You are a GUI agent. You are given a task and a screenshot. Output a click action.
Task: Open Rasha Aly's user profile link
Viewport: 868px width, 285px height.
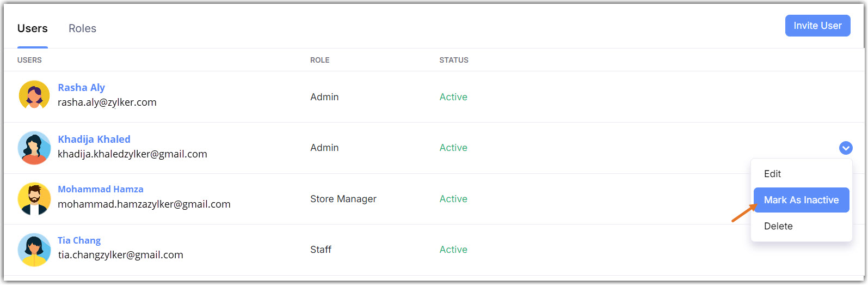81,88
